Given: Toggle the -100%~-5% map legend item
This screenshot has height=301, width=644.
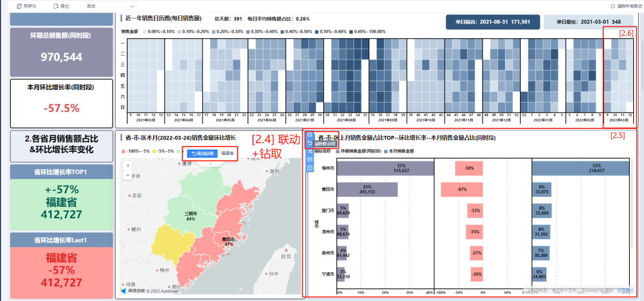Looking at the screenshot, I should point(135,151).
